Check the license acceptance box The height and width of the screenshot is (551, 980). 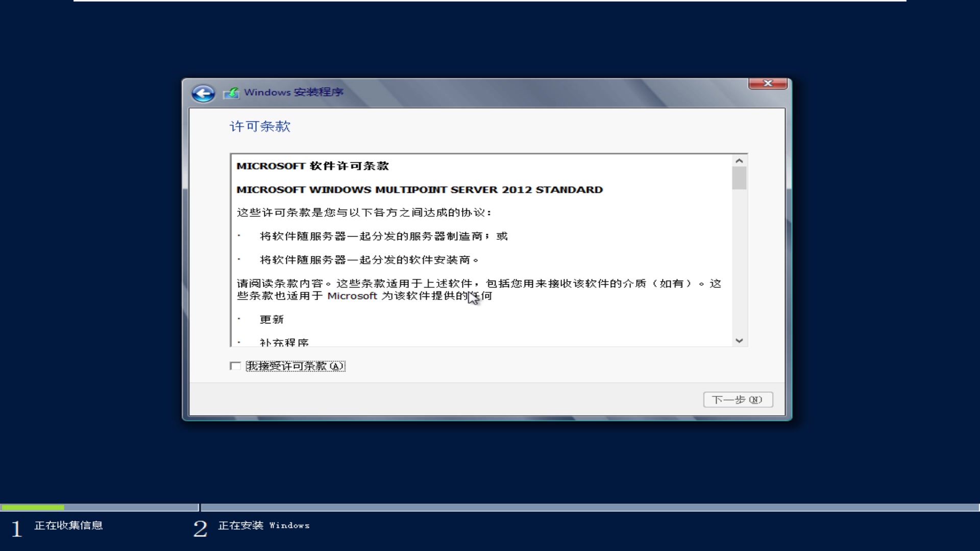click(x=236, y=365)
